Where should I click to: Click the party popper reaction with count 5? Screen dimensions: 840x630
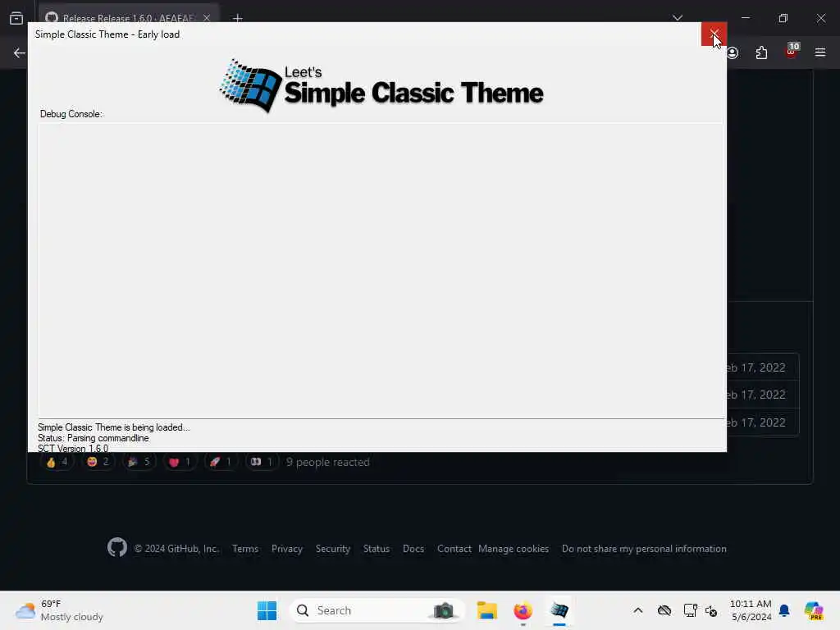point(139,462)
